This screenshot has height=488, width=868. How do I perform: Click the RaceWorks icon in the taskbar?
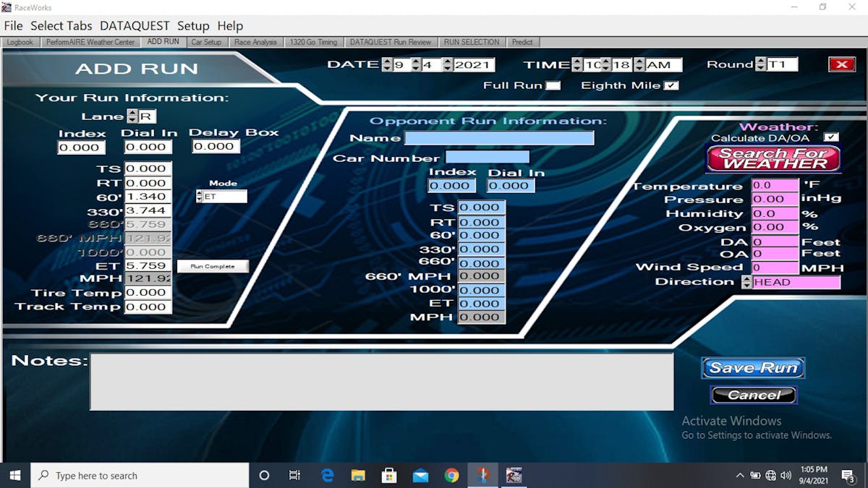(x=514, y=475)
